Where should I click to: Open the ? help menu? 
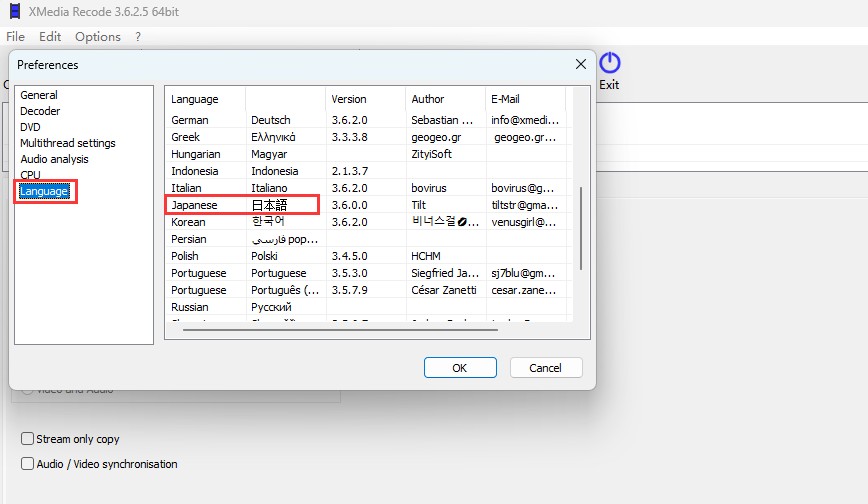pyautogui.click(x=138, y=36)
